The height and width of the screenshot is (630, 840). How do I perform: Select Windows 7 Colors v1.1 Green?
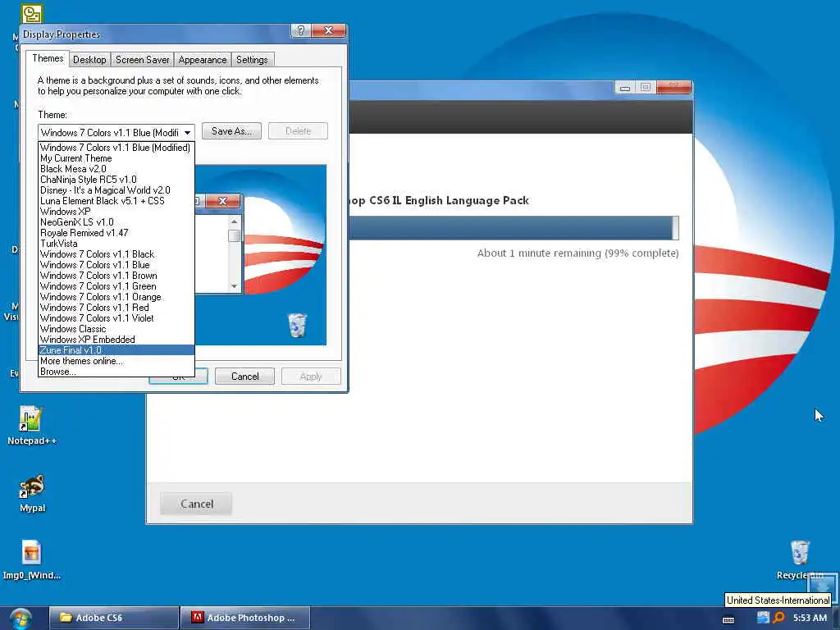(x=116, y=286)
